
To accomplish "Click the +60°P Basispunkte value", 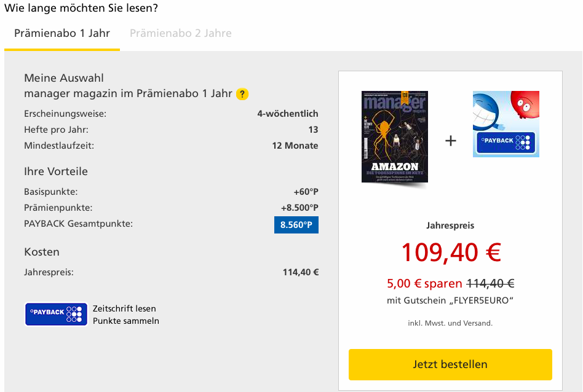I will point(306,192).
